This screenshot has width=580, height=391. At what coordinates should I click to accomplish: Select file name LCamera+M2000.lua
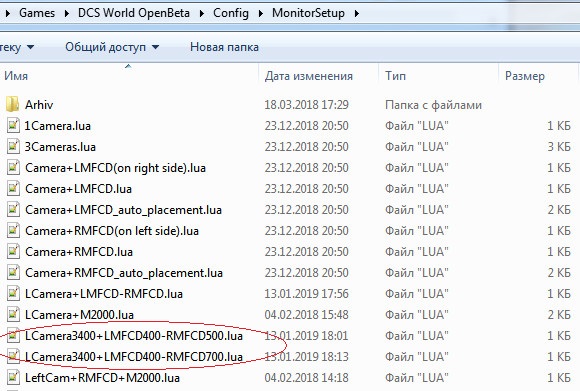(80, 315)
